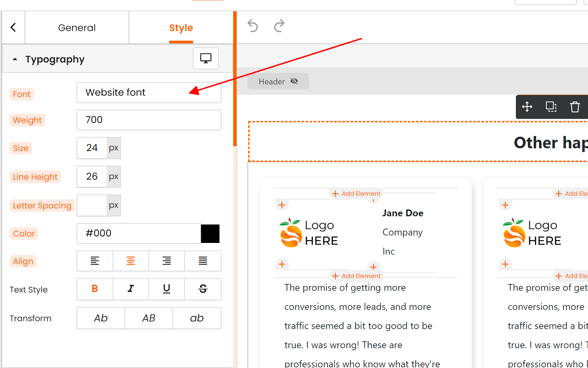Click the empty Letter Spacing field

pos(92,205)
